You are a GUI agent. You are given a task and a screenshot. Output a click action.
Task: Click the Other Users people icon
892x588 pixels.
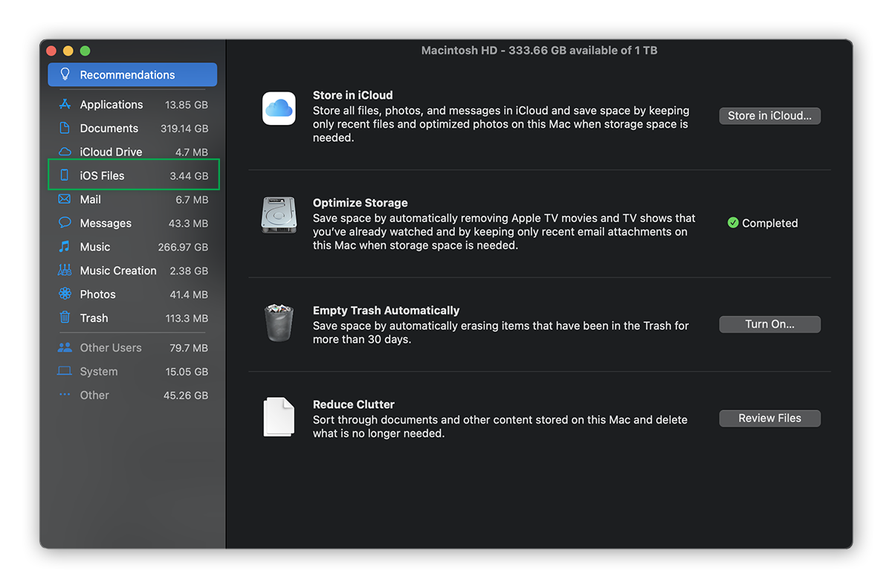click(65, 347)
